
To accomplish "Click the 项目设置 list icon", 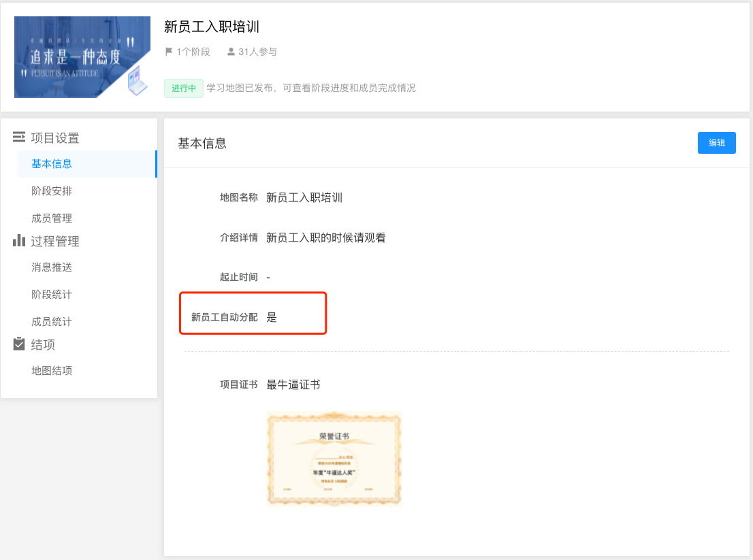I will [x=19, y=137].
